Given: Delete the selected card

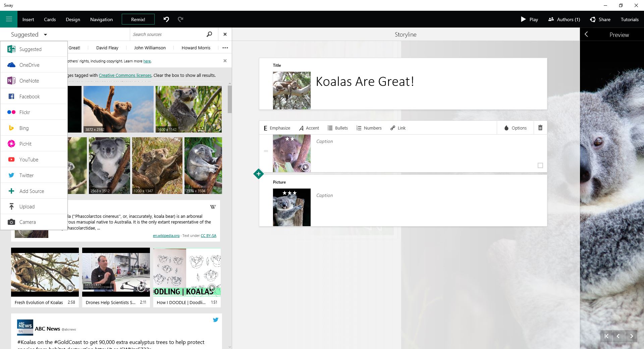Looking at the screenshot, I should [540, 128].
